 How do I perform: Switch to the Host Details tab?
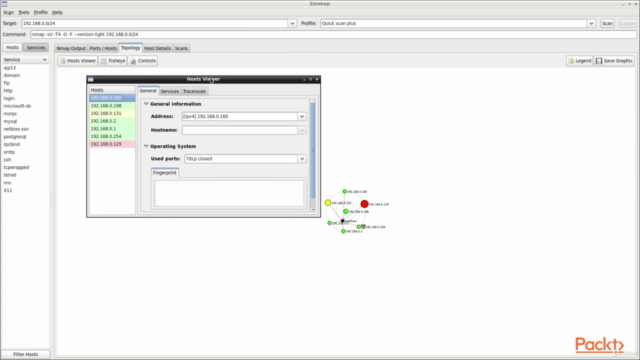[157, 48]
